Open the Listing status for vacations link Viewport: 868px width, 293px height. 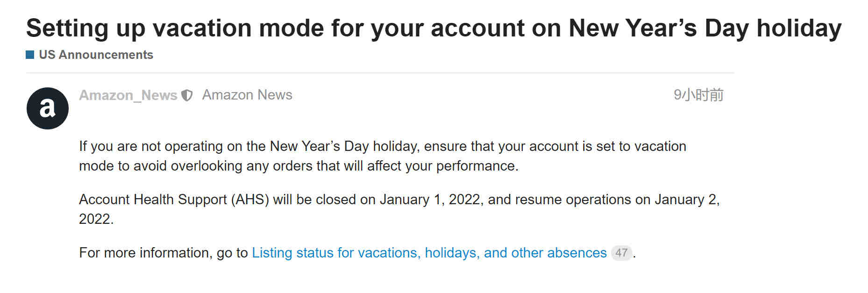[429, 253]
